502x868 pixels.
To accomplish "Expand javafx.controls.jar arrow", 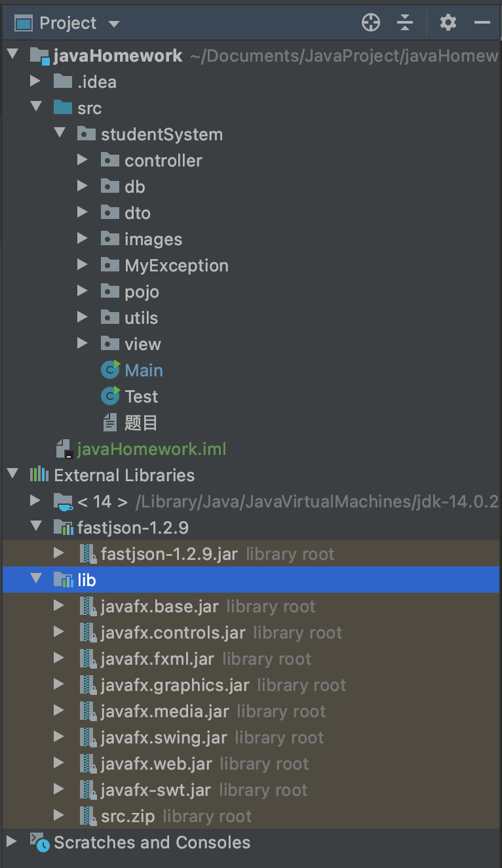I will click(x=60, y=632).
